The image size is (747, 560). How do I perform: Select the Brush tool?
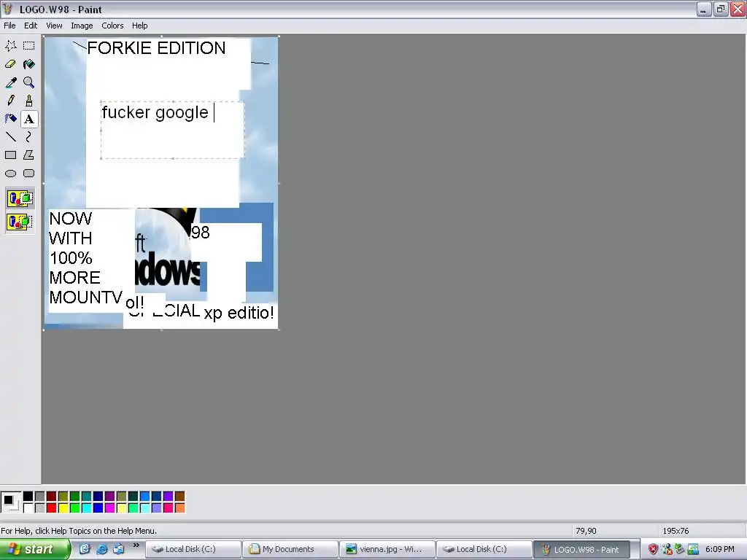pyautogui.click(x=29, y=101)
